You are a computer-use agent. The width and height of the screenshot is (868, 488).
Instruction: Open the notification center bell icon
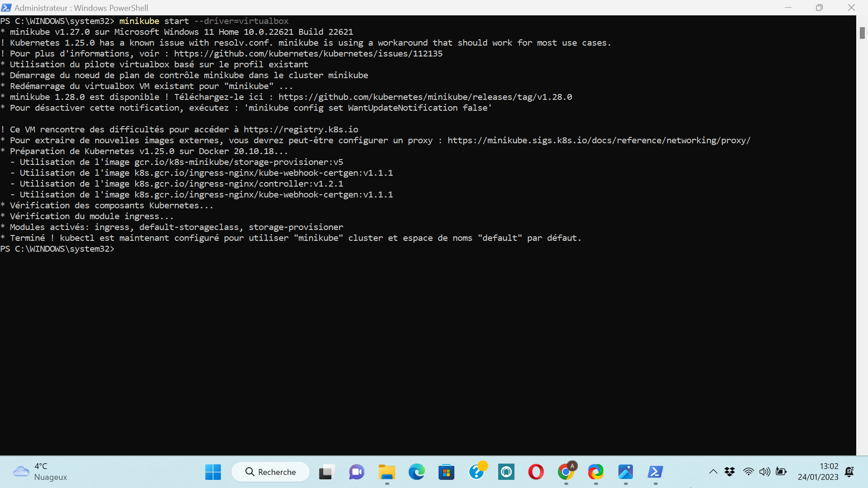(849, 472)
